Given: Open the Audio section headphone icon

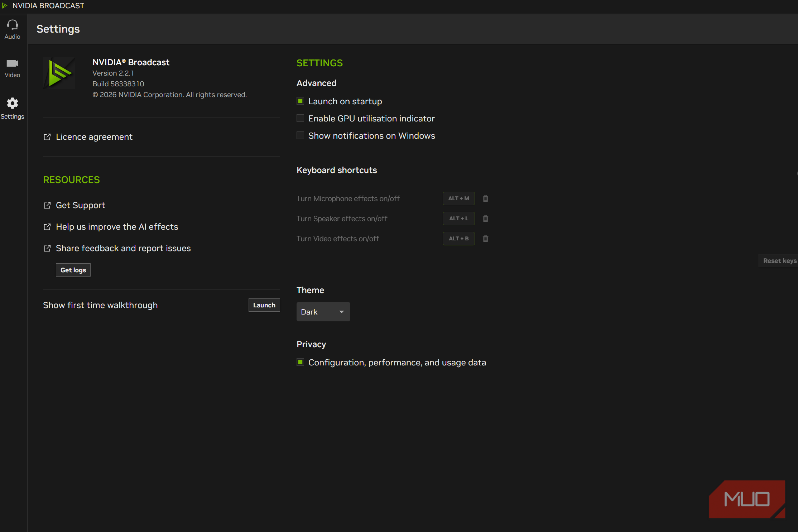Looking at the screenshot, I should pos(13,25).
